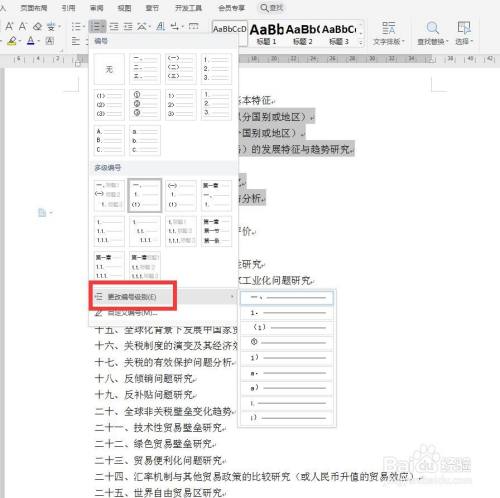Open the 审阅 ribbon tab
This screenshot has width=500, height=498.
tap(96, 8)
